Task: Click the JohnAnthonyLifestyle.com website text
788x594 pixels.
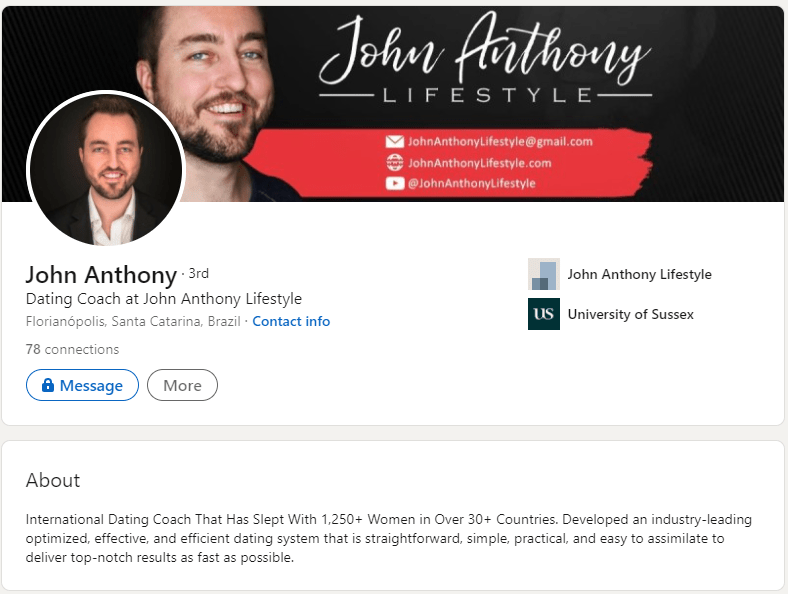Action: pos(479,163)
